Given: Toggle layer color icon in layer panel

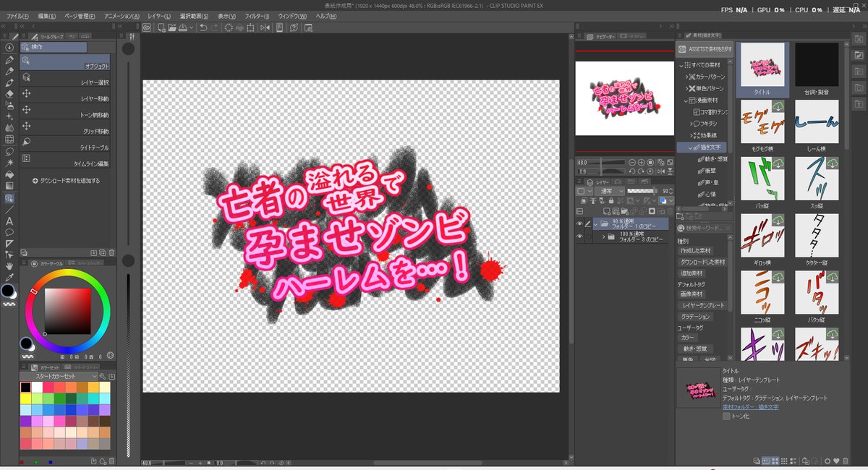Looking at the screenshot, I should pos(664,200).
